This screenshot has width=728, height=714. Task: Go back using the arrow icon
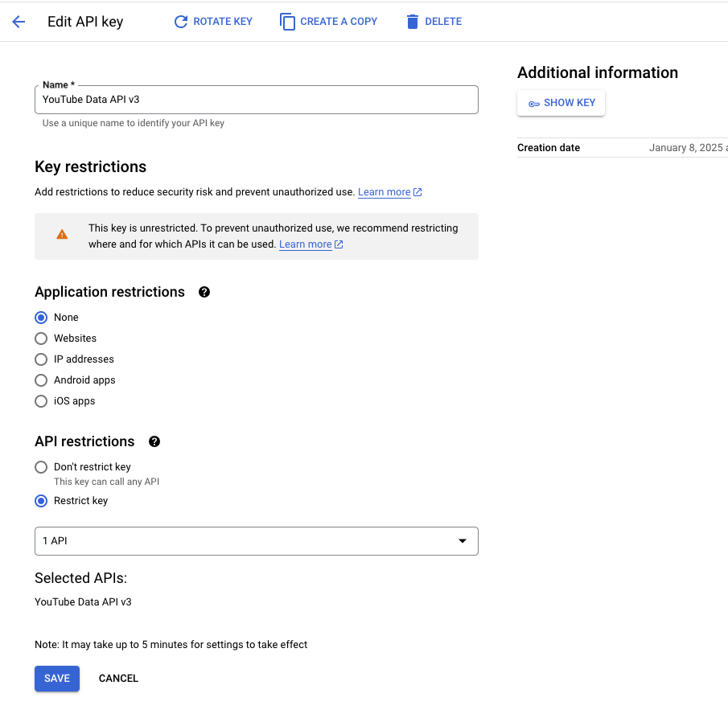click(19, 22)
